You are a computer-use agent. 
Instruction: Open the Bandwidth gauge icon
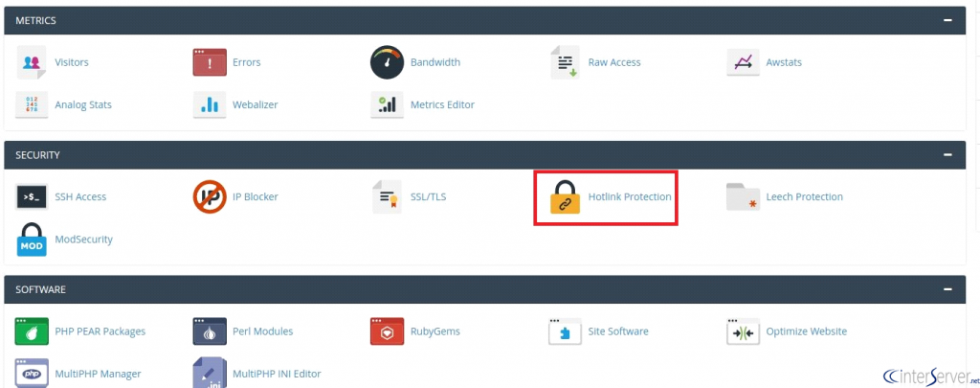coord(388,62)
